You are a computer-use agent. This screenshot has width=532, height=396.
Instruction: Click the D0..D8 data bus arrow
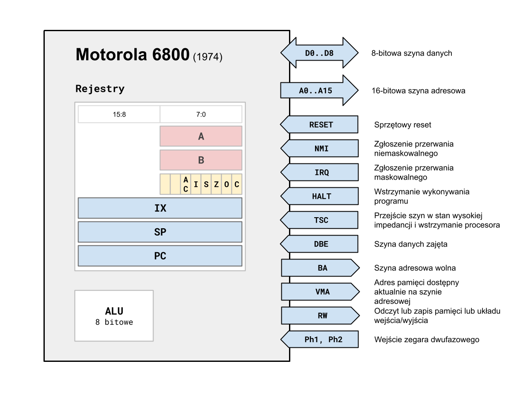[x=319, y=53]
